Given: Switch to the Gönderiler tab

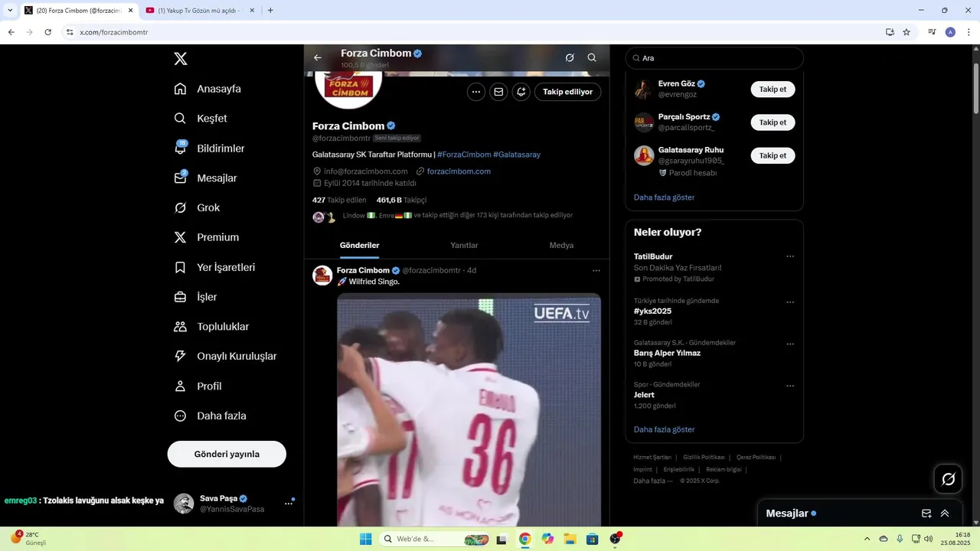Looking at the screenshot, I should click(x=360, y=245).
